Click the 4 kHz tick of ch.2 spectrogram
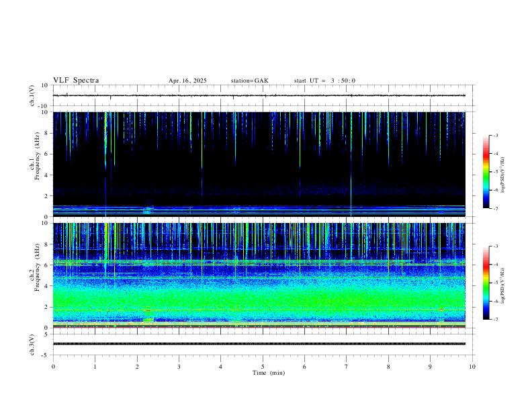 (46, 286)
